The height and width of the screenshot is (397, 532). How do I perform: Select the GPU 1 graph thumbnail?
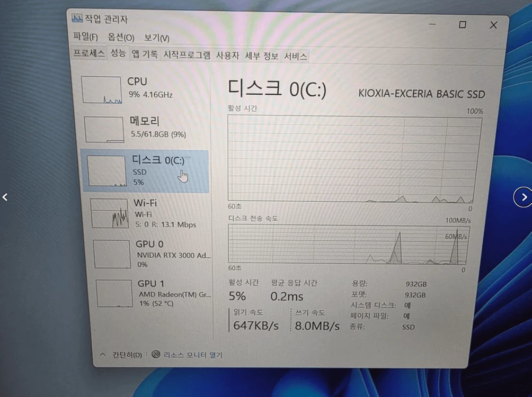114,293
